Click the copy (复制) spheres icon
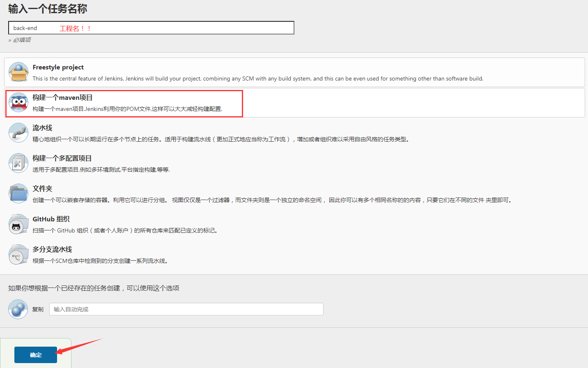588x368 pixels. pyautogui.click(x=18, y=309)
